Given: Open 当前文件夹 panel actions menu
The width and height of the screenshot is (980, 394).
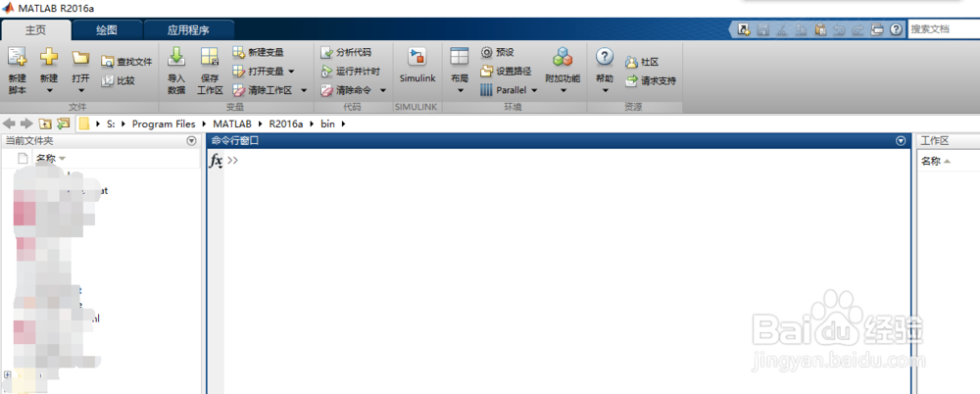Looking at the screenshot, I should 192,141.
